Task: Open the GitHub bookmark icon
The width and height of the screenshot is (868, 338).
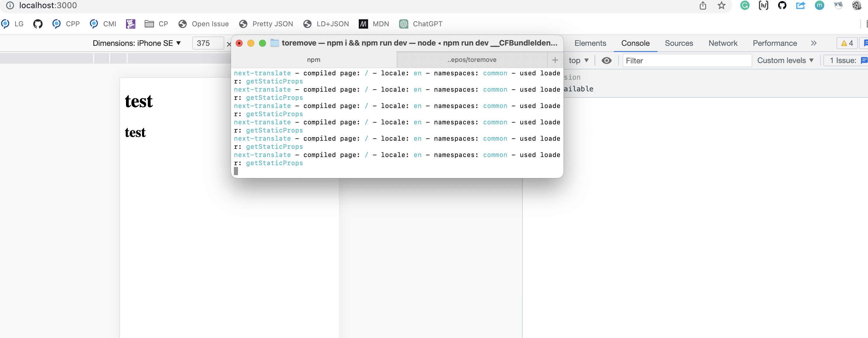Action: pos(38,24)
